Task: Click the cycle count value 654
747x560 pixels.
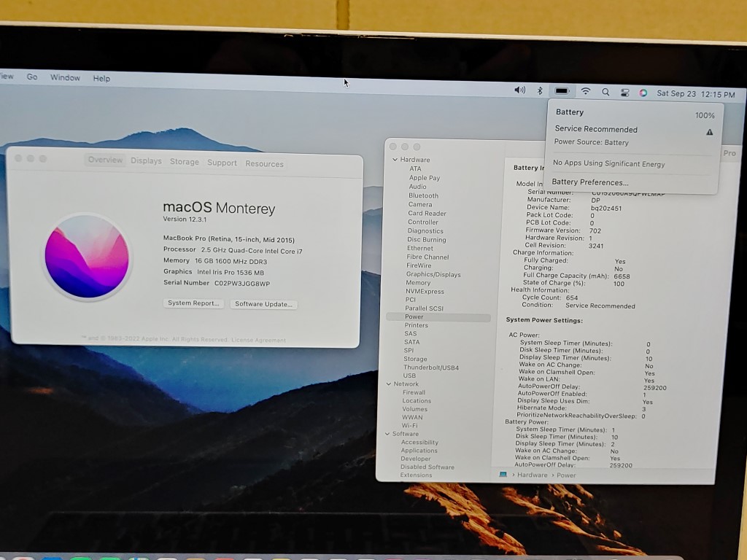Action: [572, 297]
